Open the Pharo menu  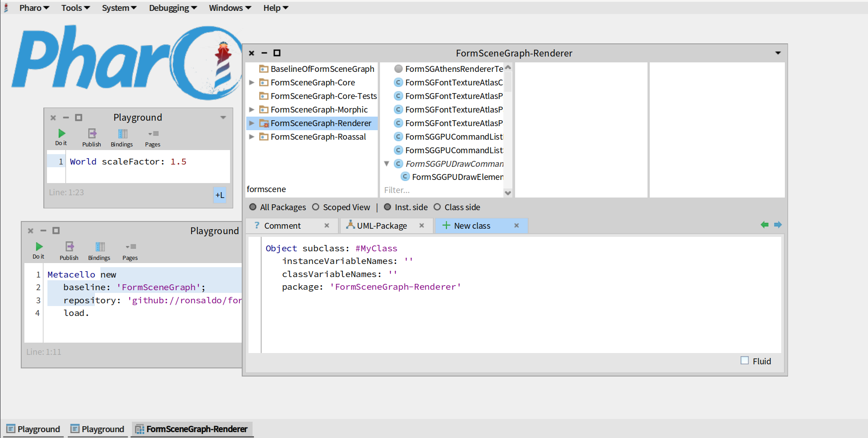(x=34, y=8)
